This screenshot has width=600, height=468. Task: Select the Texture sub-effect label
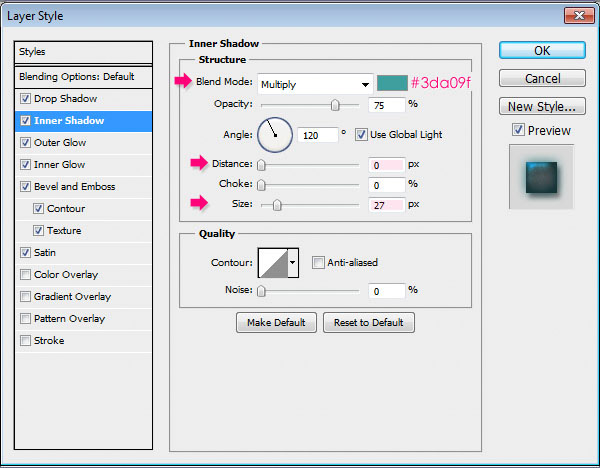coord(64,231)
